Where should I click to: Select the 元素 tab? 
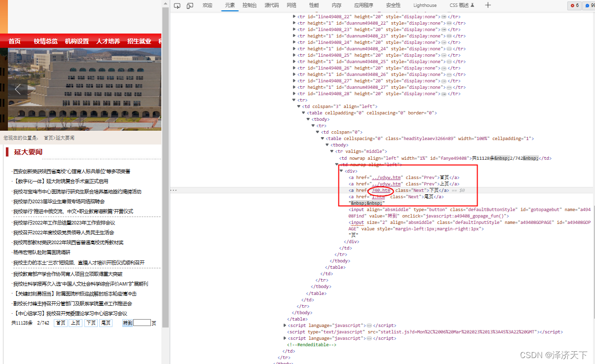pos(230,5)
